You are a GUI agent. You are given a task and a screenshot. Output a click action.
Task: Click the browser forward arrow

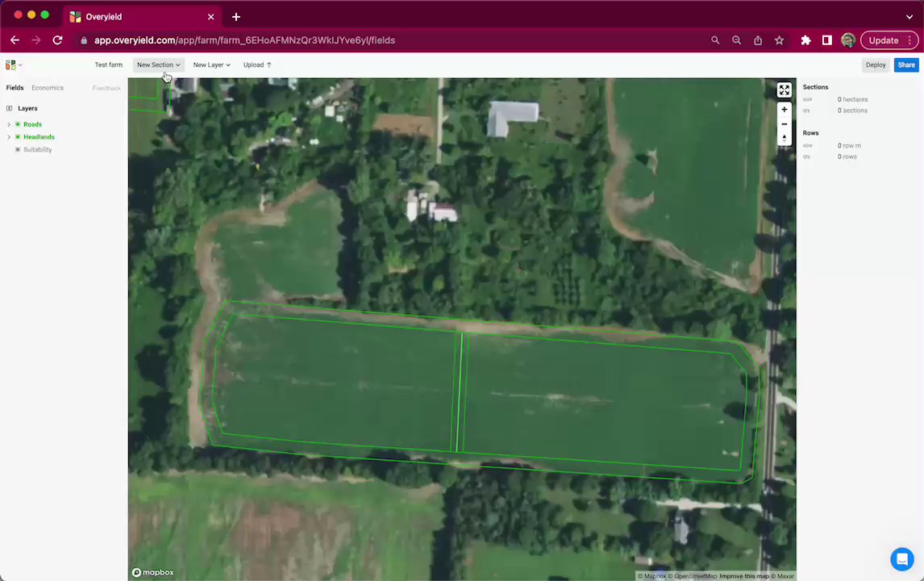(x=36, y=40)
